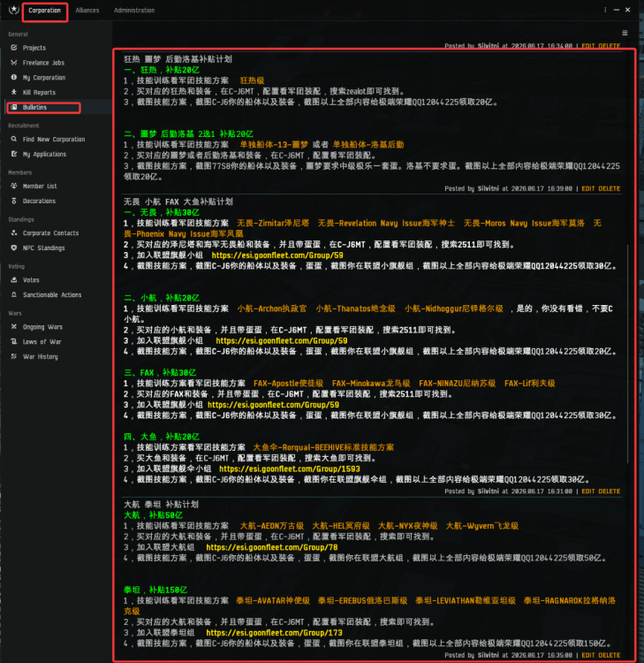This screenshot has width=644, height=663.
Task: Open FAX-NINAZU skill plan link
Action: tap(458, 384)
